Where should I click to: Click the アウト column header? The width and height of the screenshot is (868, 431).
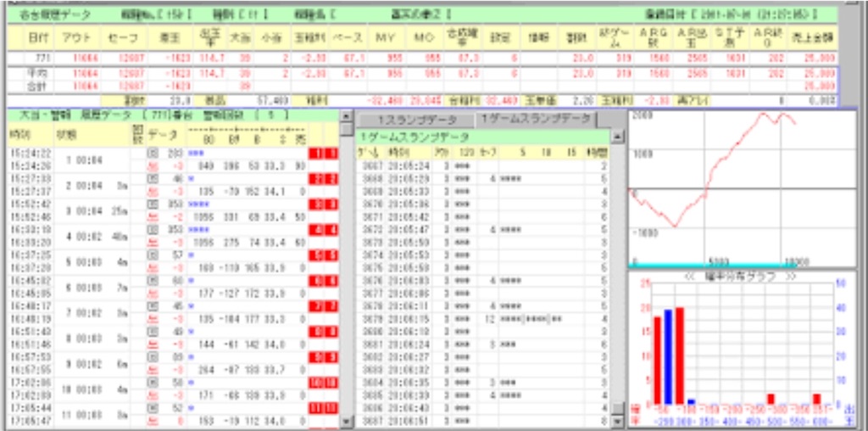[x=77, y=37]
